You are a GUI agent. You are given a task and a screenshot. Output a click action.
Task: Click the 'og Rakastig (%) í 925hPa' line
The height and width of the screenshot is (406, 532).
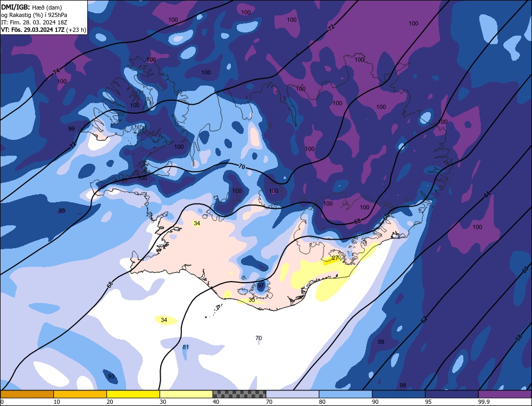coord(34,14)
